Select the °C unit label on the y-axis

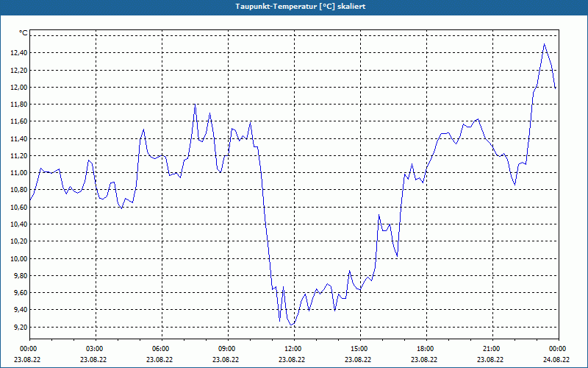(24, 33)
